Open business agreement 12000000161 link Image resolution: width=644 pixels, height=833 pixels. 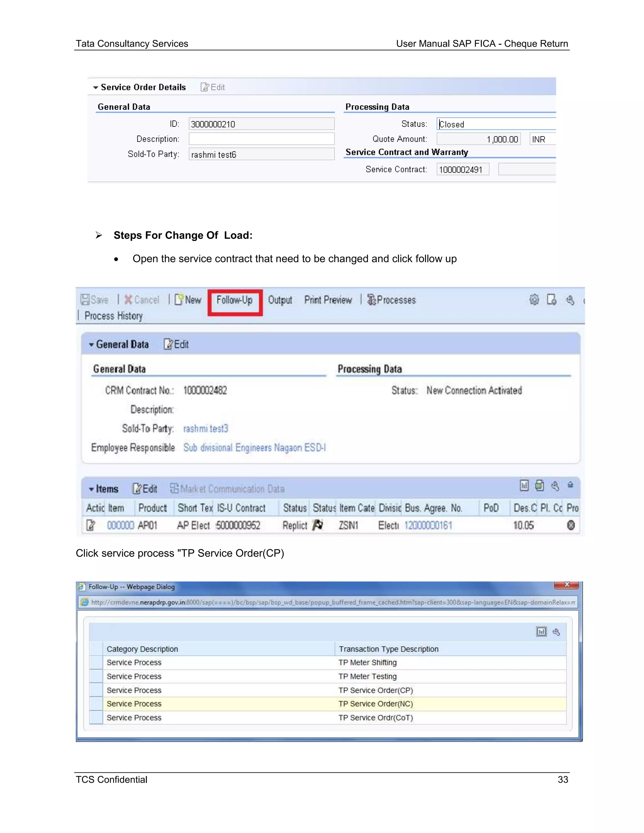coord(428,526)
